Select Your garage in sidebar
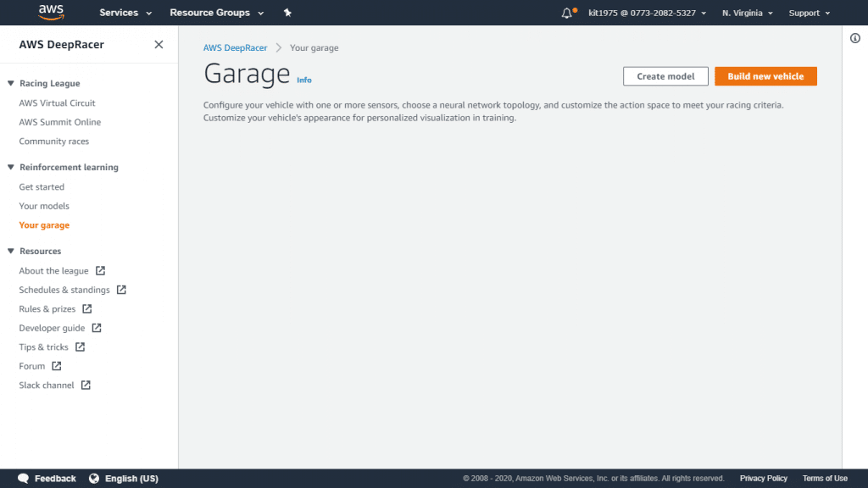The image size is (868, 488). (44, 225)
